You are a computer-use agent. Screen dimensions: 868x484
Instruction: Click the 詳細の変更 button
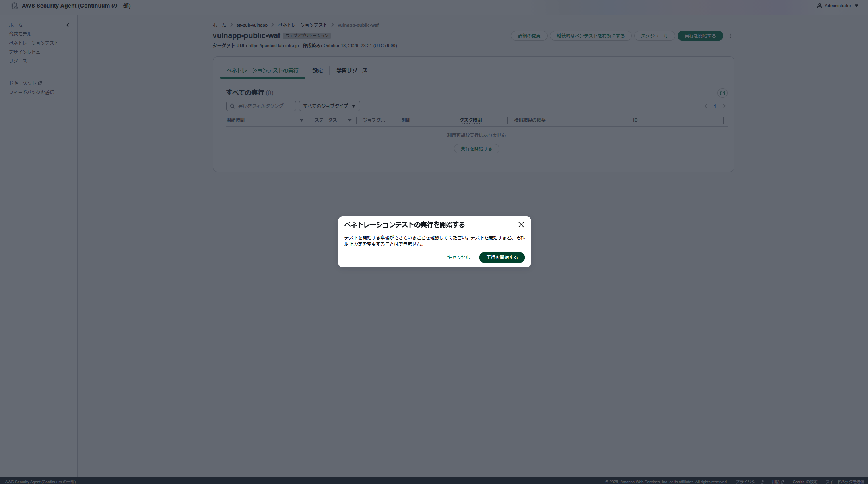(x=529, y=36)
